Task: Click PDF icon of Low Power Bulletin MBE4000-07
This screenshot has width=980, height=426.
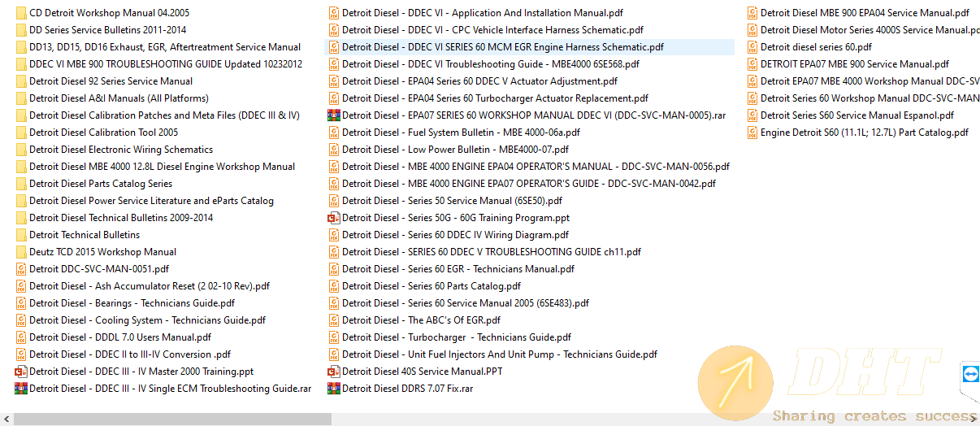Action: 334,150
